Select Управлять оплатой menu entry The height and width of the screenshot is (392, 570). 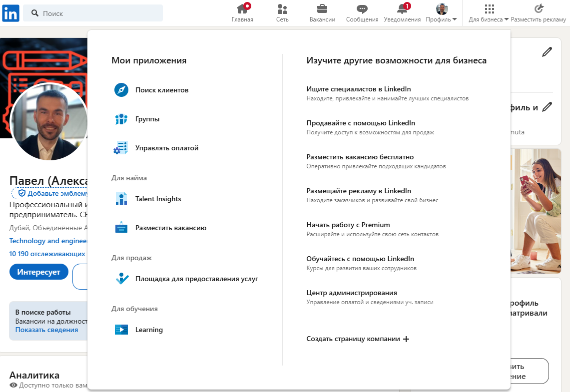(x=167, y=148)
